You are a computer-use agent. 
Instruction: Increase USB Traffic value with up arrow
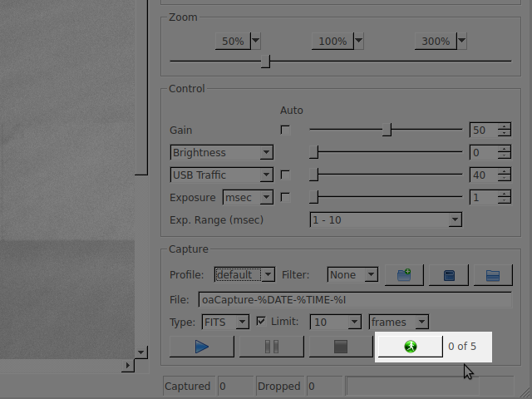505,171
